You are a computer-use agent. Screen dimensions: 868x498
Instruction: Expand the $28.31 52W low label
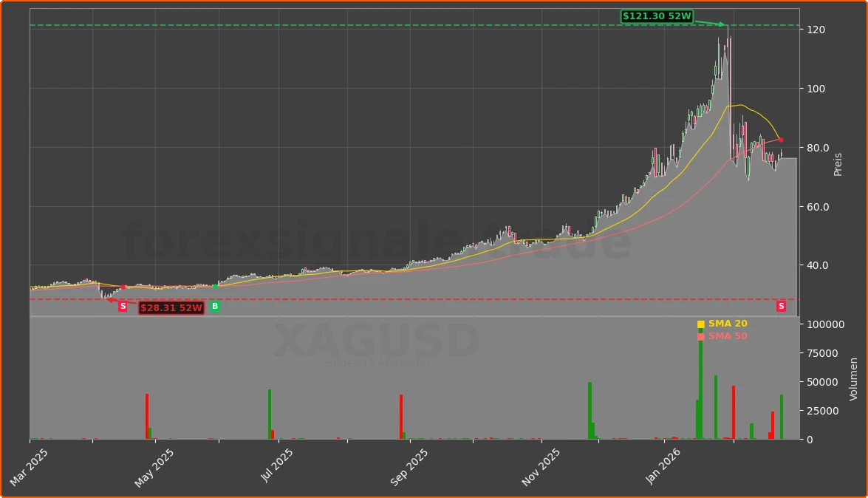(x=171, y=307)
